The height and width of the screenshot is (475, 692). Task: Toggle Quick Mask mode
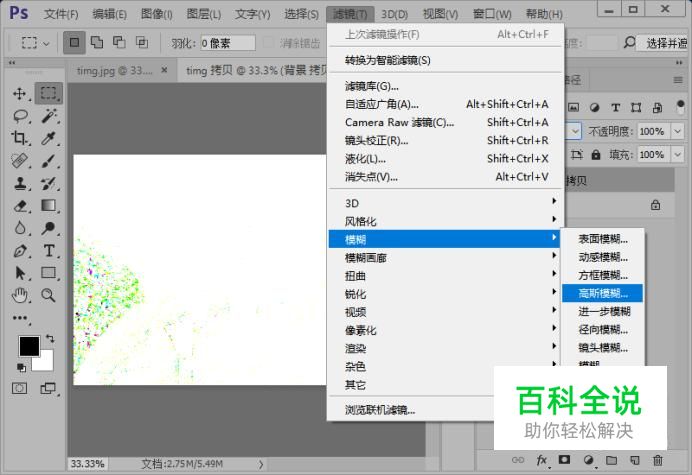[19, 388]
